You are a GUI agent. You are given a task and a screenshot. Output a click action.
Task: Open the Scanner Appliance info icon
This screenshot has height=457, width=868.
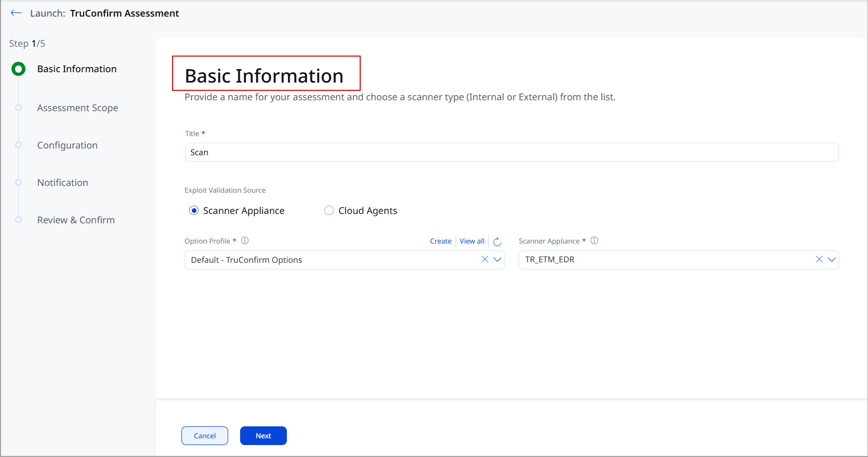pos(594,240)
